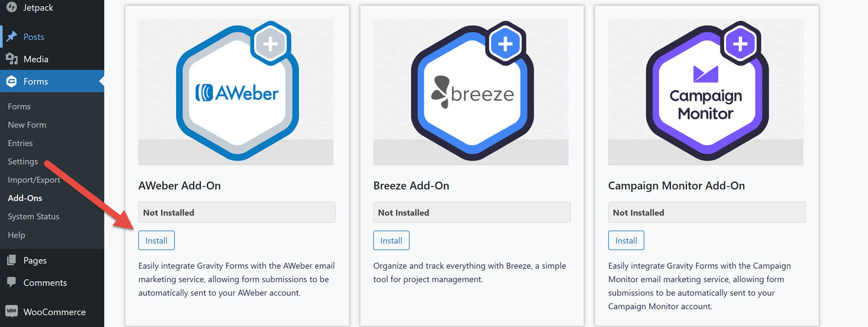The image size is (868, 327).
Task: Install the Breeze Add-On
Action: point(391,240)
